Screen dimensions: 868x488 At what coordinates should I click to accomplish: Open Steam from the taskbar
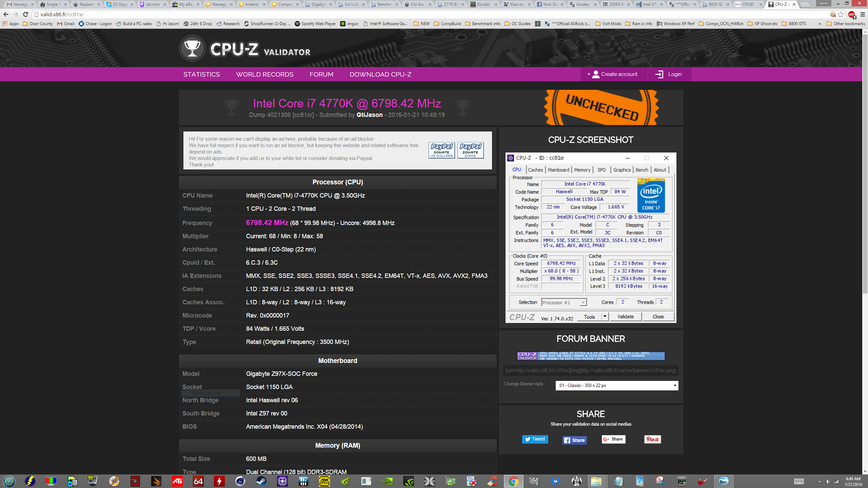261,481
